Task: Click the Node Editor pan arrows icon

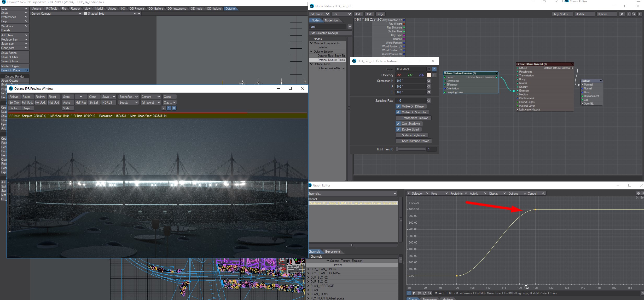Action: pos(629,14)
